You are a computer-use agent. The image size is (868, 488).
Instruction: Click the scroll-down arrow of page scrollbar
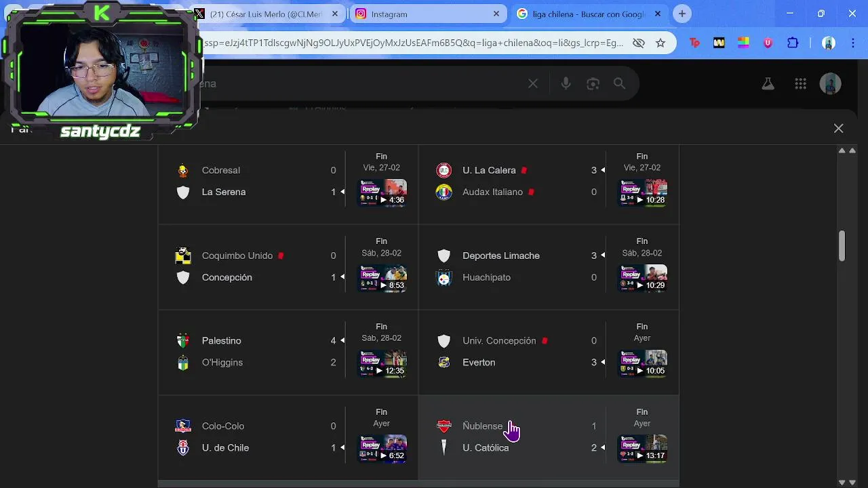852,482
